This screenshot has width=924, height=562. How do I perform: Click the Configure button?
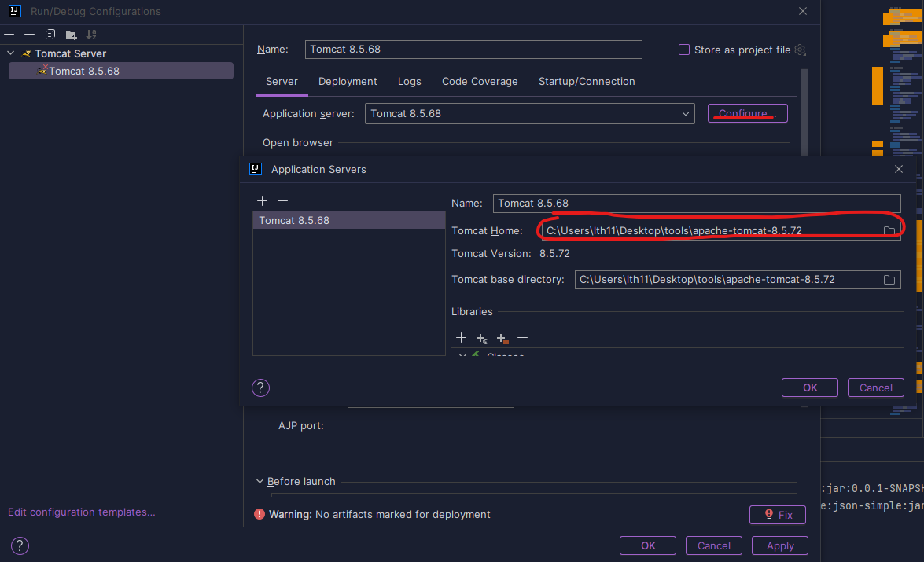[747, 113]
